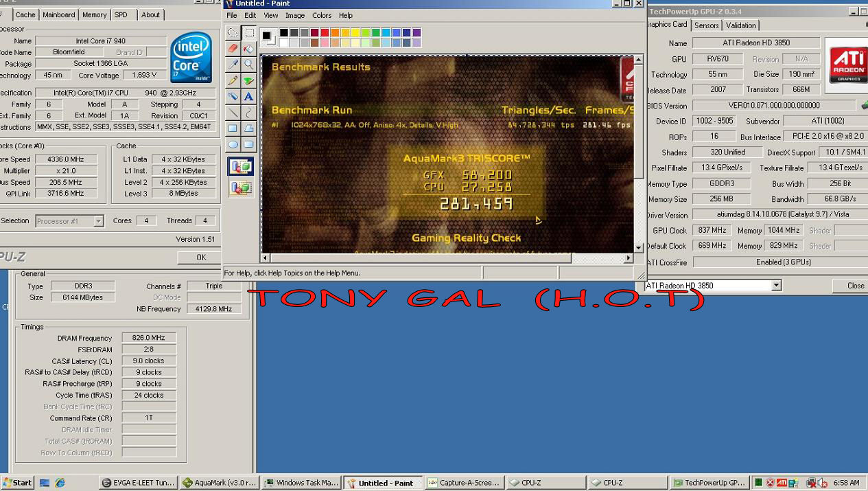This screenshot has height=491, width=868.
Task: Open the About tab in CPU-Z
Action: (150, 14)
